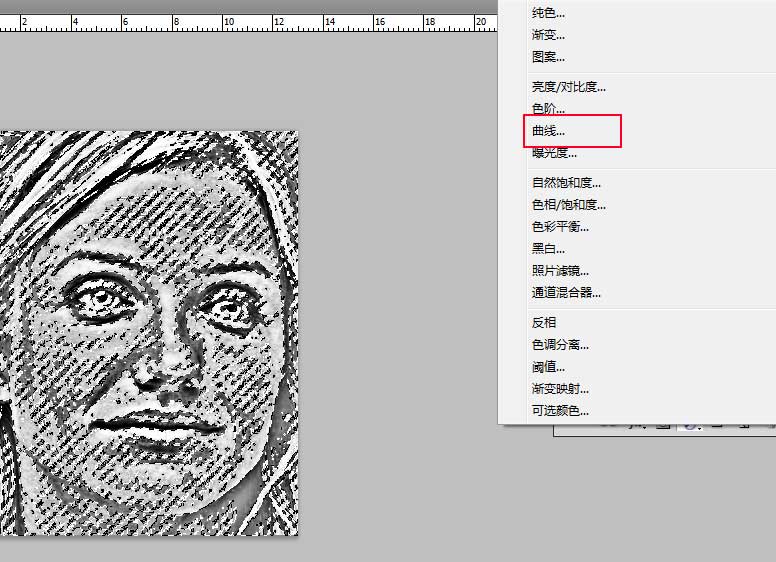Image resolution: width=776 pixels, height=562 pixels.
Task: Choose 色彩平衡... color balance
Action: [560, 227]
